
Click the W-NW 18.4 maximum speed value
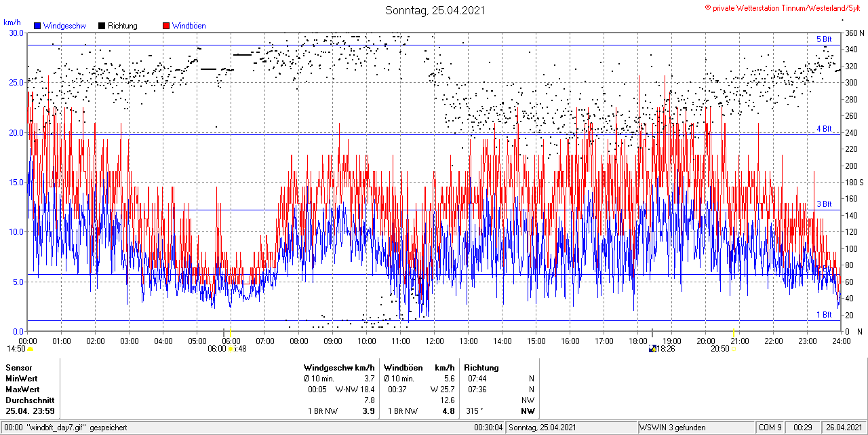click(x=355, y=390)
